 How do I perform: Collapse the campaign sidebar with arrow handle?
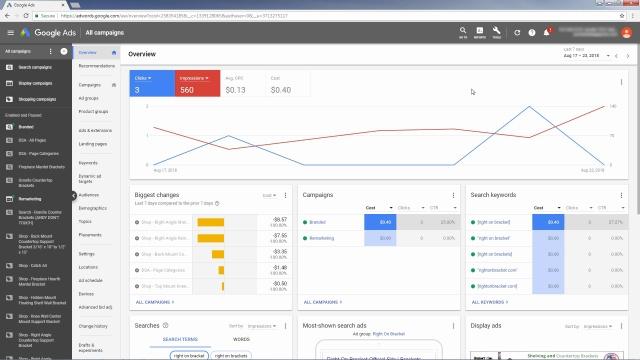click(74, 196)
